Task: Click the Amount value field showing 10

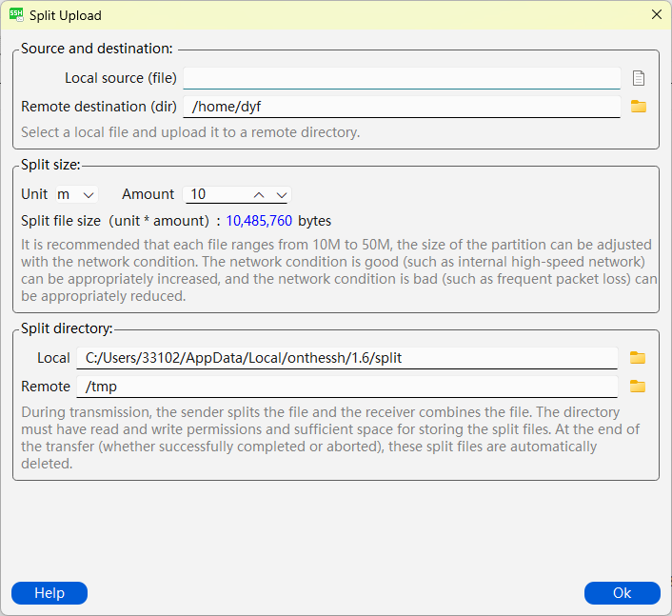Action: click(216, 194)
